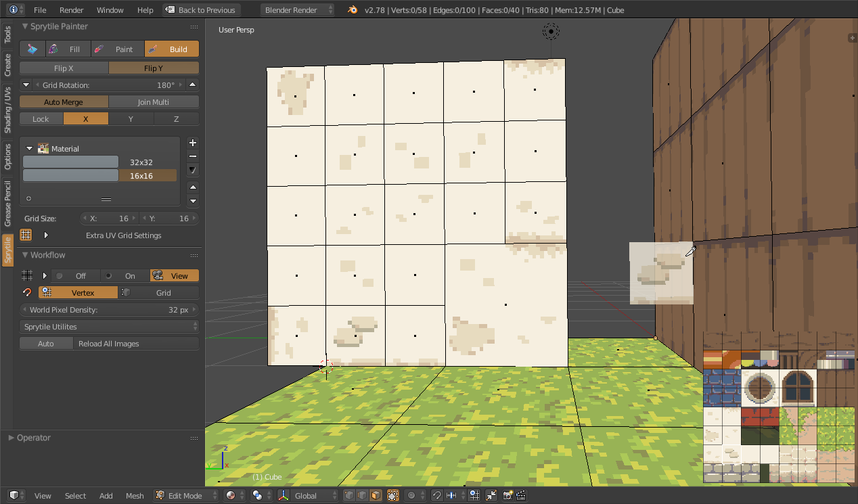This screenshot has height=504, width=858.
Task: Click the magnet snap icon in Workflow
Action: click(x=27, y=293)
